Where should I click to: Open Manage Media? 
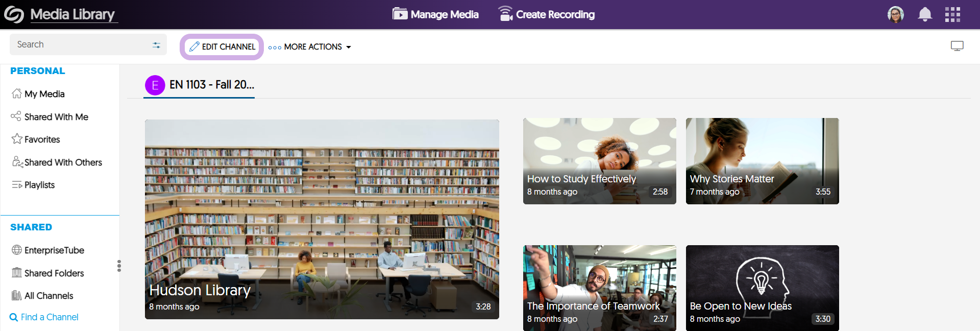pyautogui.click(x=435, y=14)
